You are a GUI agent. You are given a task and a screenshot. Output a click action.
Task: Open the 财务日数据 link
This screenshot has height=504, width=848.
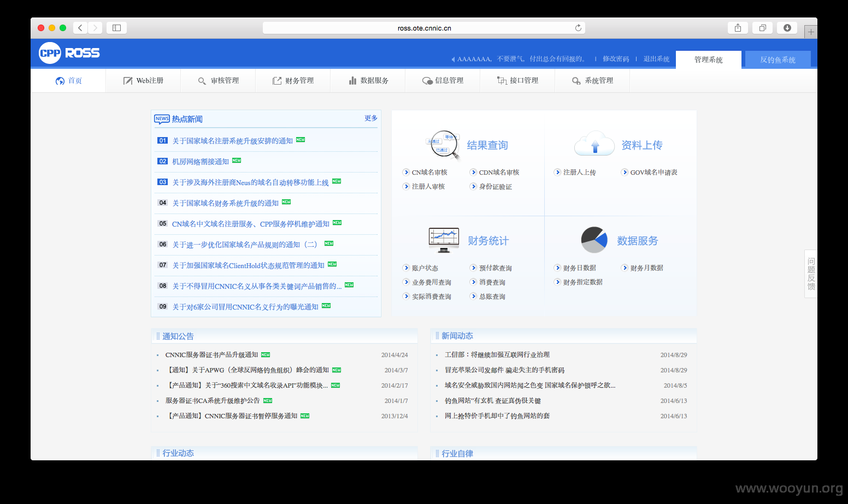click(580, 268)
